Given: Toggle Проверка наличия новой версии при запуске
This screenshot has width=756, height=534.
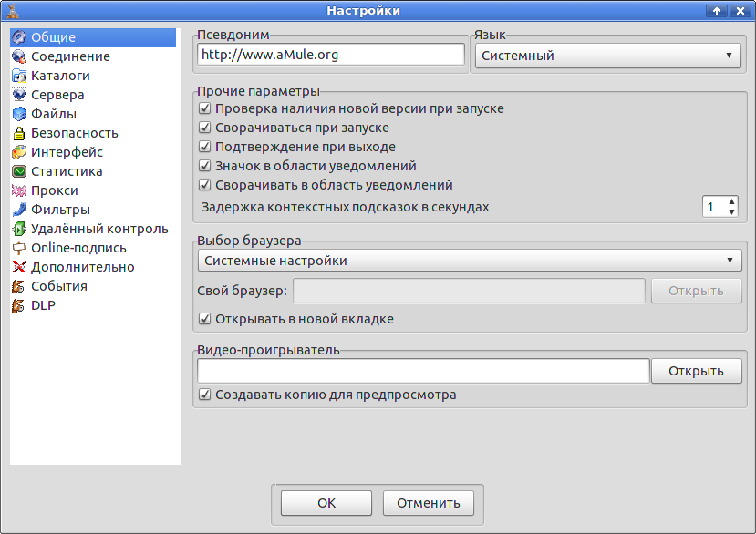Looking at the screenshot, I should [x=205, y=108].
